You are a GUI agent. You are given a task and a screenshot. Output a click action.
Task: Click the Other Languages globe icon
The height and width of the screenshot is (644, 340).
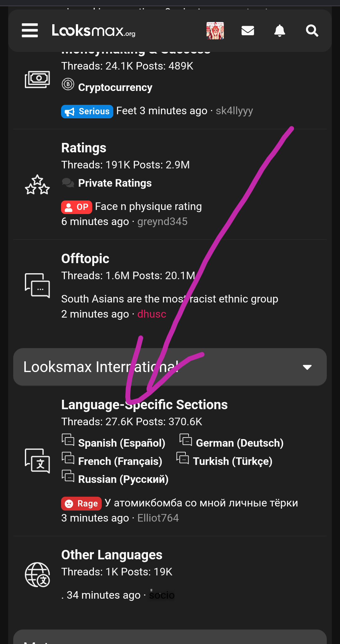pyautogui.click(x=37, y=575)
